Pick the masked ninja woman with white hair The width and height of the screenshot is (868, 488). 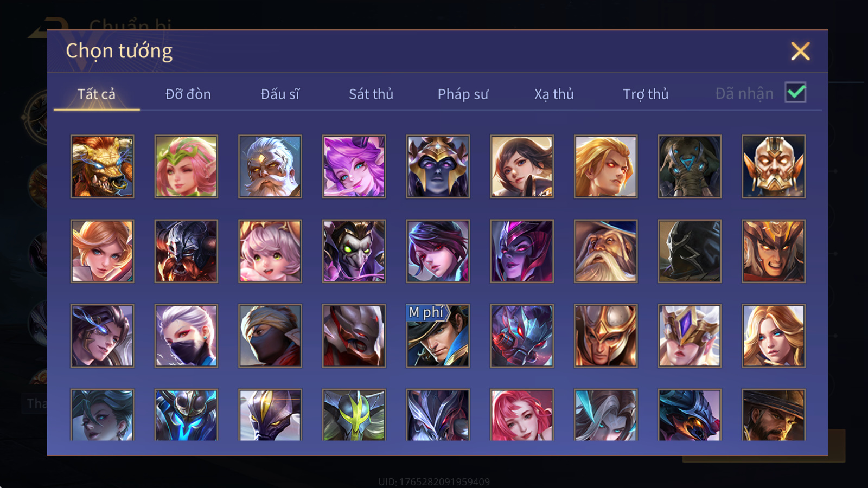coord(186,336)
